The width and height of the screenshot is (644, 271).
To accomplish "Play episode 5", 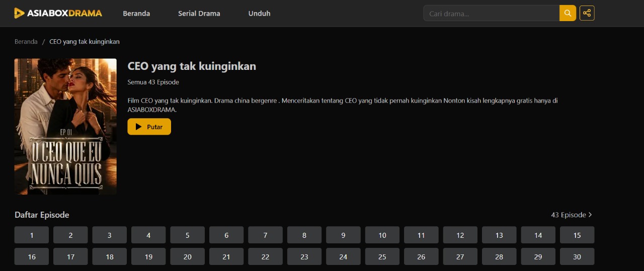I will [188, 235].
